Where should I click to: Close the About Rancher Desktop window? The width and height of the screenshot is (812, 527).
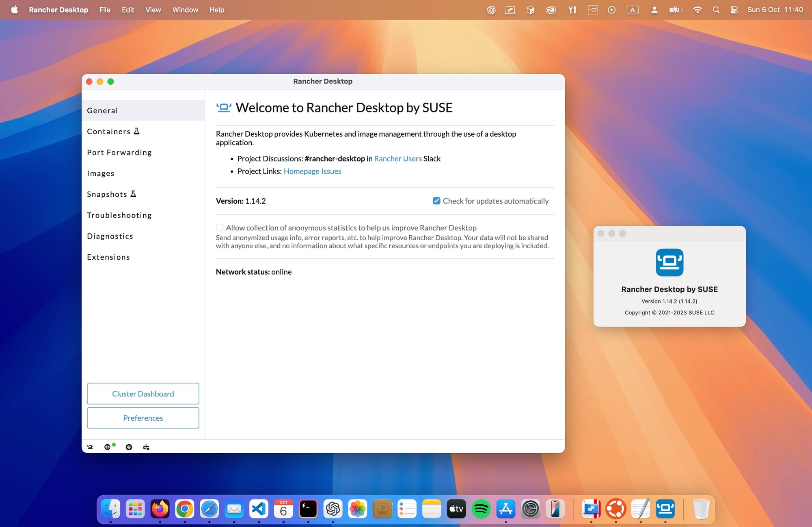(601, 233)
